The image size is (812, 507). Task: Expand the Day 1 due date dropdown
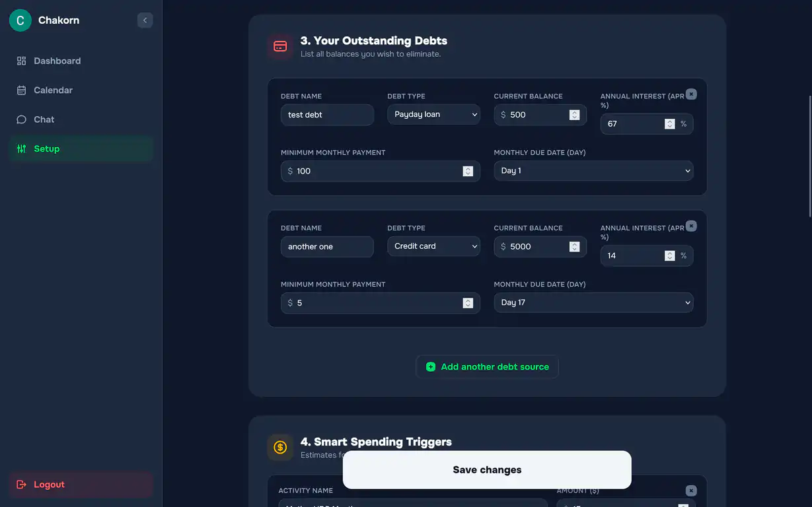(593, 171)
